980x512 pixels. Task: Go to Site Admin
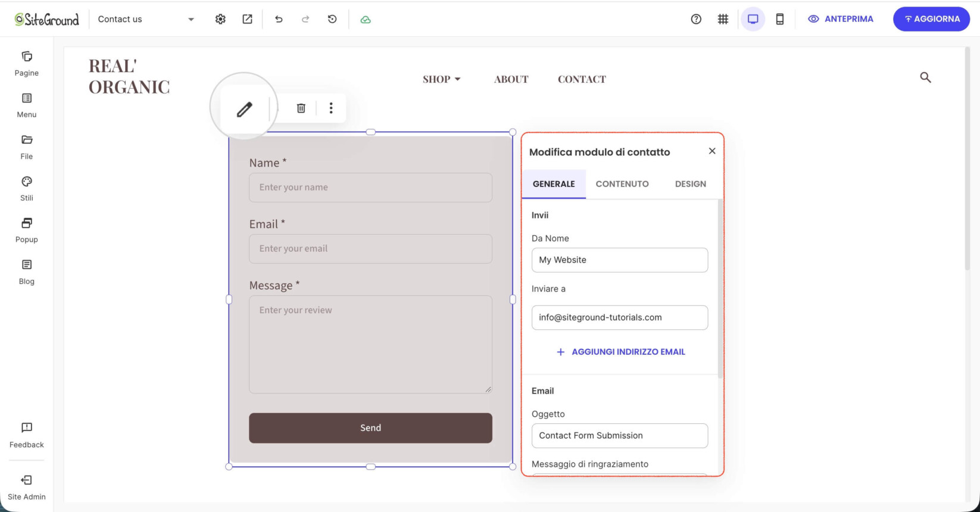tap(27, 488)
